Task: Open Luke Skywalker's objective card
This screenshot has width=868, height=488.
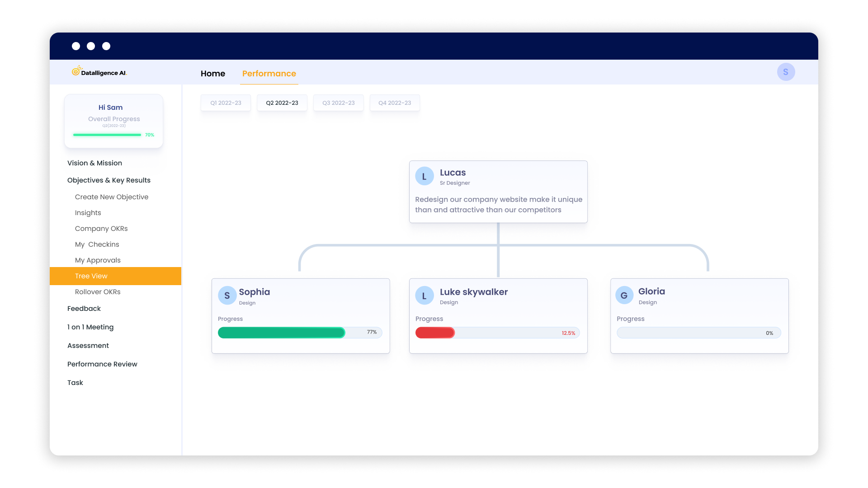Action: [498, 316]
